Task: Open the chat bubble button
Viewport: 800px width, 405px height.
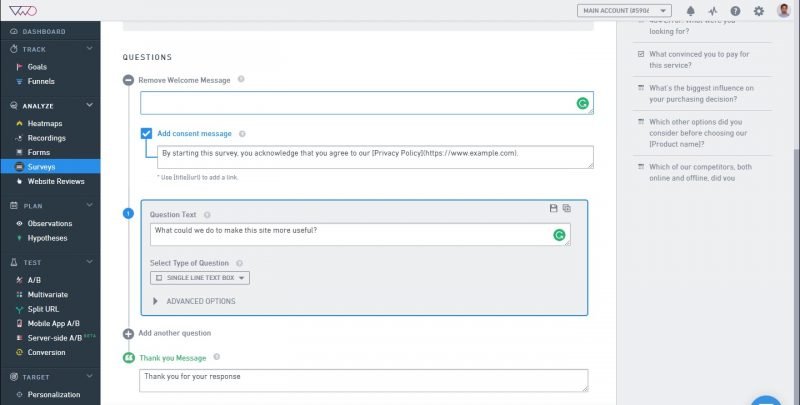Action: click(x=766, y=400)
